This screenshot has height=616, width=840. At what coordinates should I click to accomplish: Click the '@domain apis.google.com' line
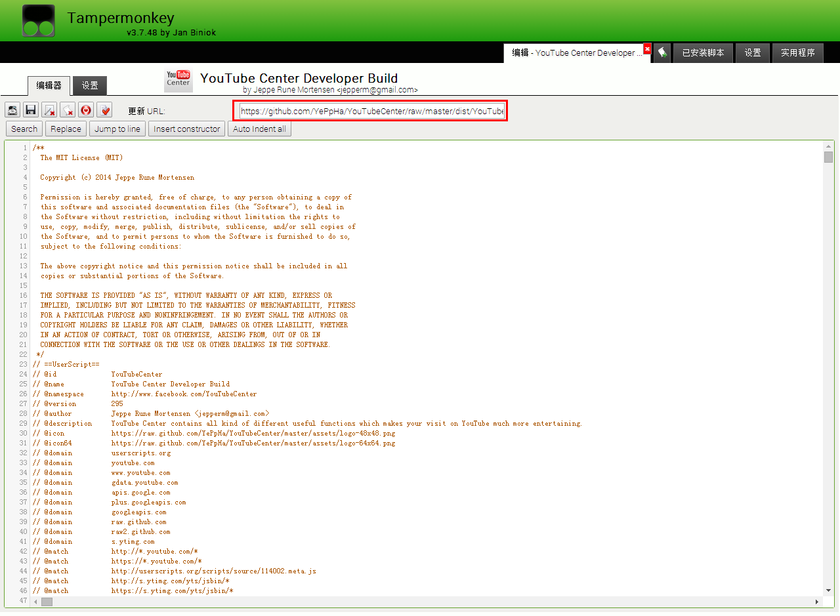click(101, 492)
